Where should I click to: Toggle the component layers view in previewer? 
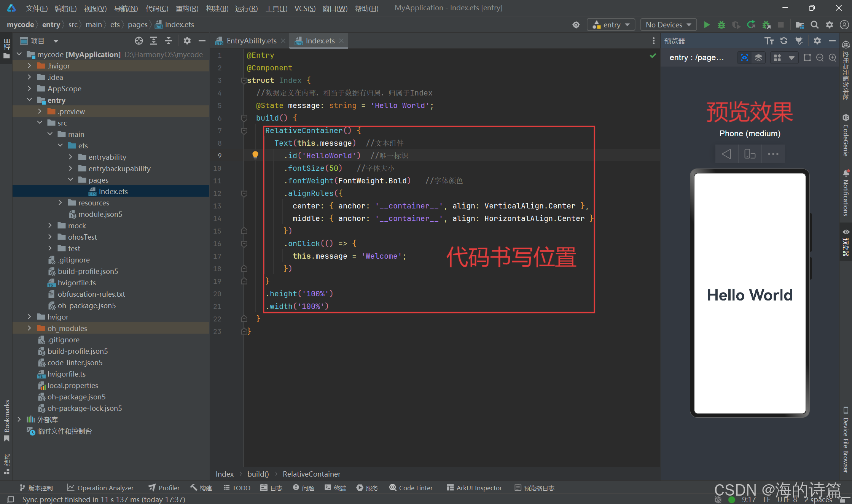pyautogui.click(x=758, y=57)
